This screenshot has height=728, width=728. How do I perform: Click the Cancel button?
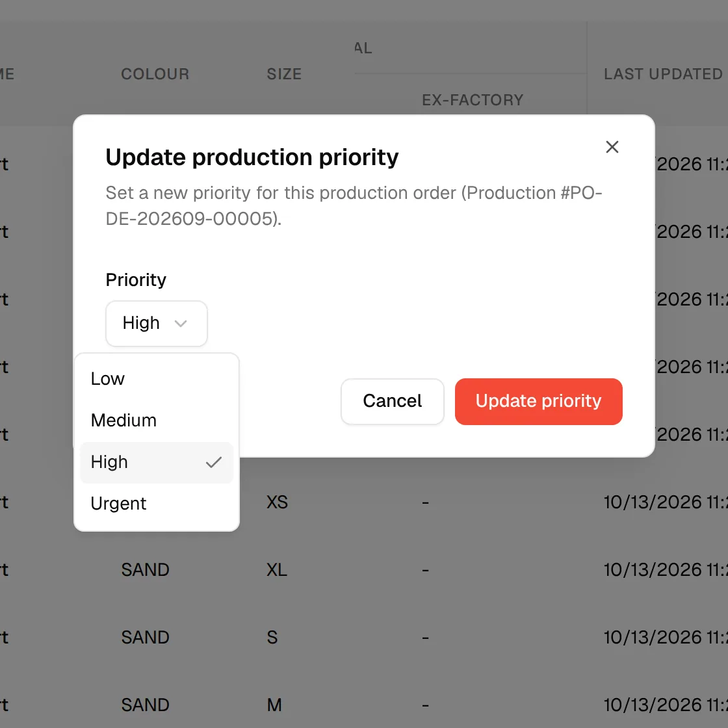[x=393, y=401]
